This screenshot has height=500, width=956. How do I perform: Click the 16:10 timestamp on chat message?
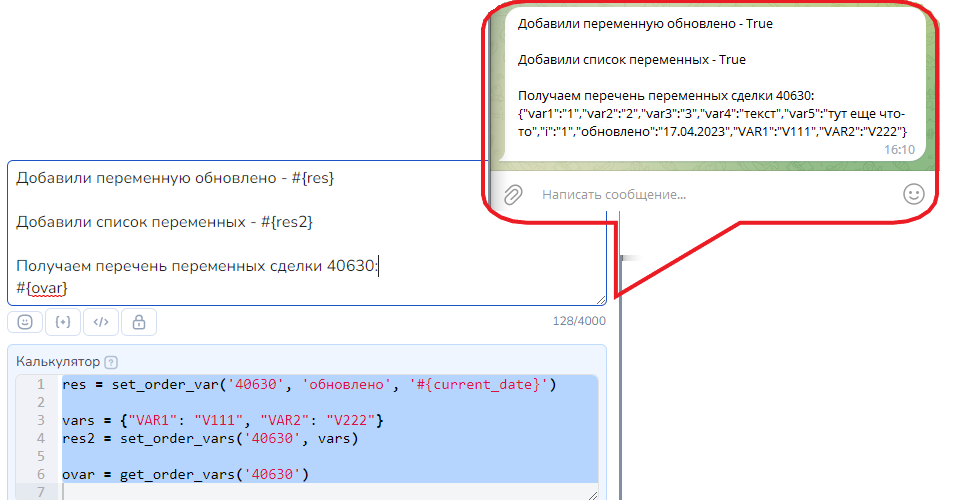click(899, 149)
